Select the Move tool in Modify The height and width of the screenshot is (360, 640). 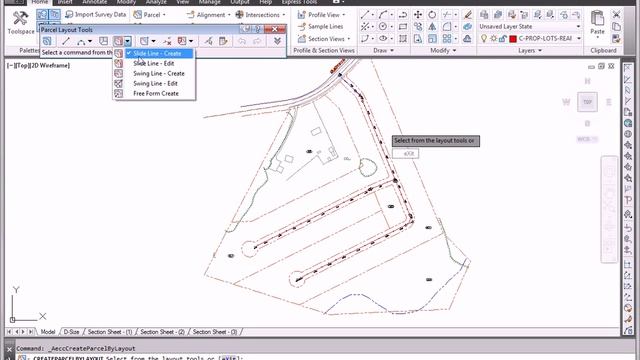(418, 15)
